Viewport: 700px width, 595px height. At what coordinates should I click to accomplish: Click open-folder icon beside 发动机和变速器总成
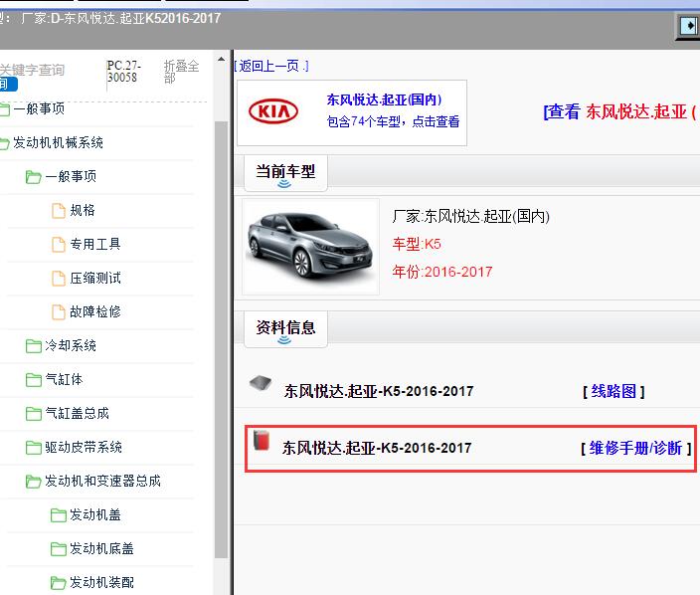tap(34, 482)
